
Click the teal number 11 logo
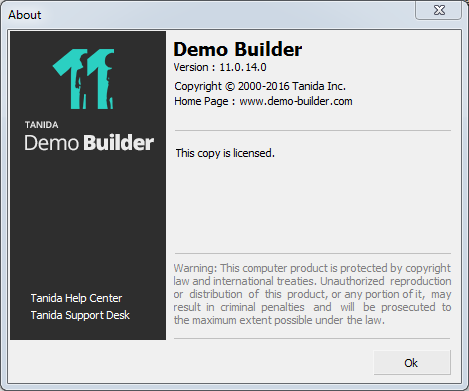coord(84,79)
